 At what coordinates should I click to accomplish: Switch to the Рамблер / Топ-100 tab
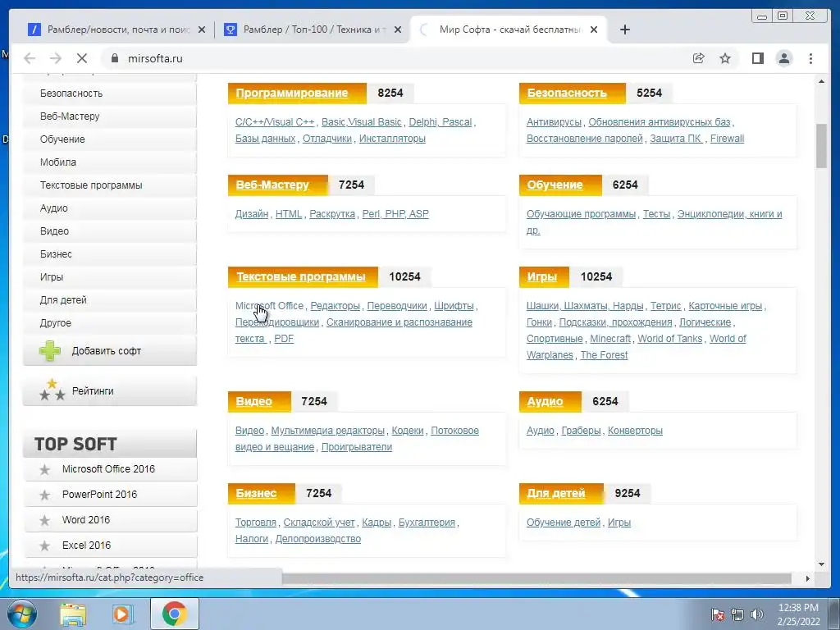click(x=313, y=30)
